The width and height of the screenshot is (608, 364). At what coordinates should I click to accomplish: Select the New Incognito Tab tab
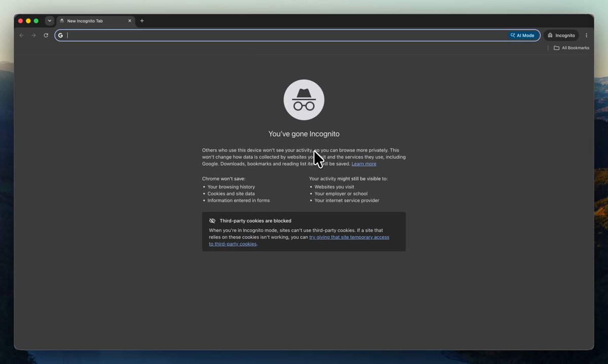pyautogui.click(x=95, y=21)
